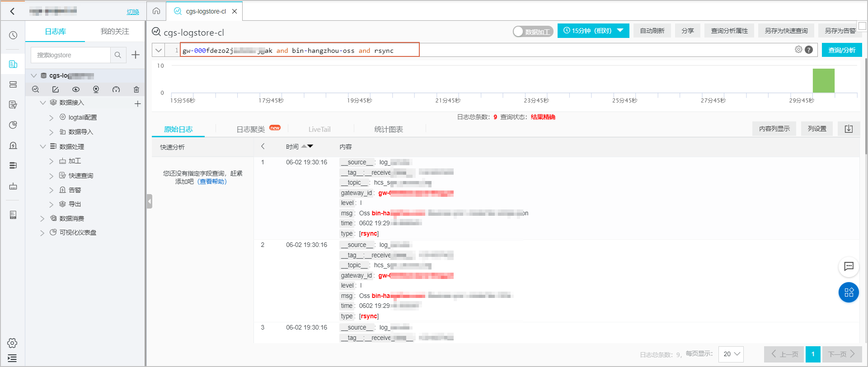Go back with the left arrow icon
868x367 pixels.
click(12, 11)
